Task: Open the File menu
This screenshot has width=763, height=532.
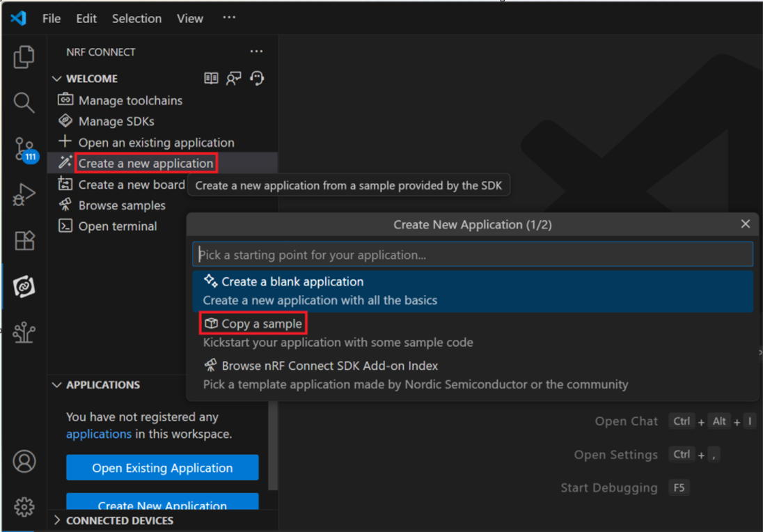Action: coord(52,19)
